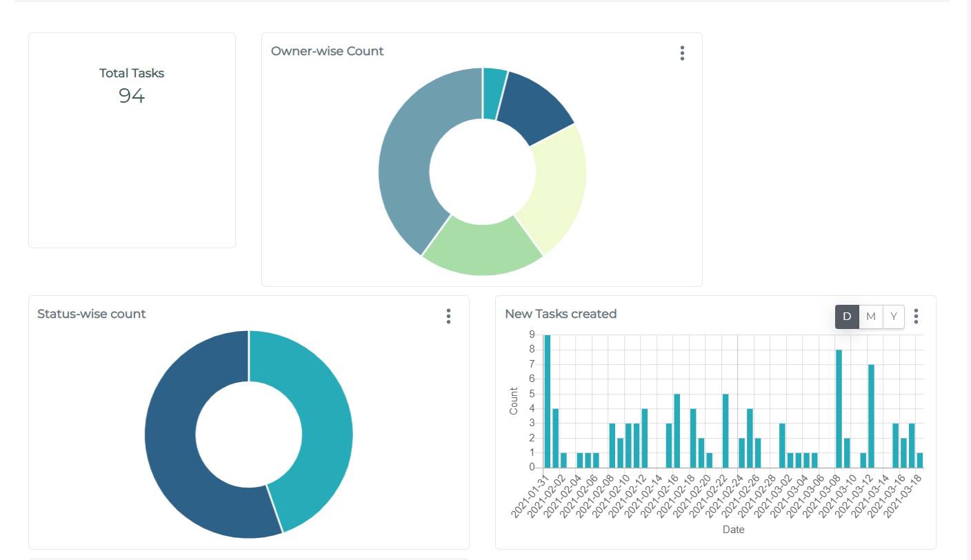Click the New Tasks created chart title
The image size is (971, 560).
[560, 314]
